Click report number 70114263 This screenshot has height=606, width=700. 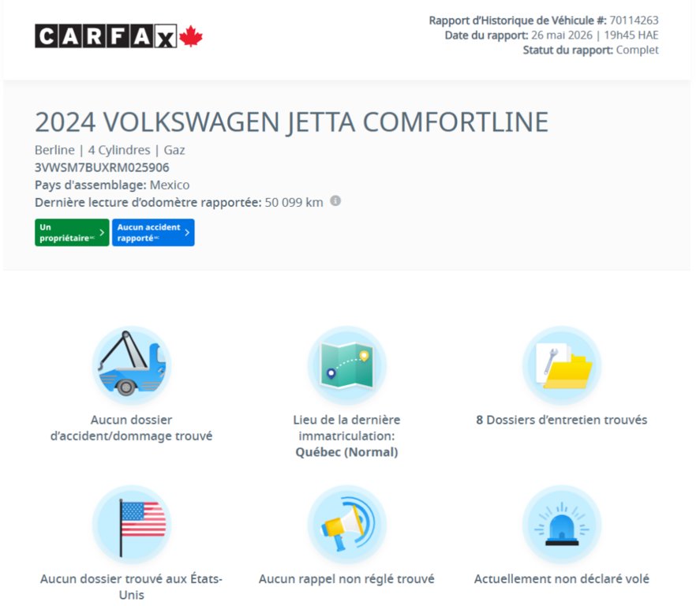tap(634, 21)
